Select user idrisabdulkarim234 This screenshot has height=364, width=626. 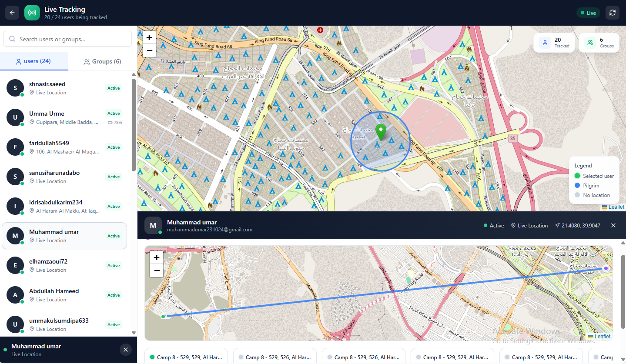click(64, 206)
